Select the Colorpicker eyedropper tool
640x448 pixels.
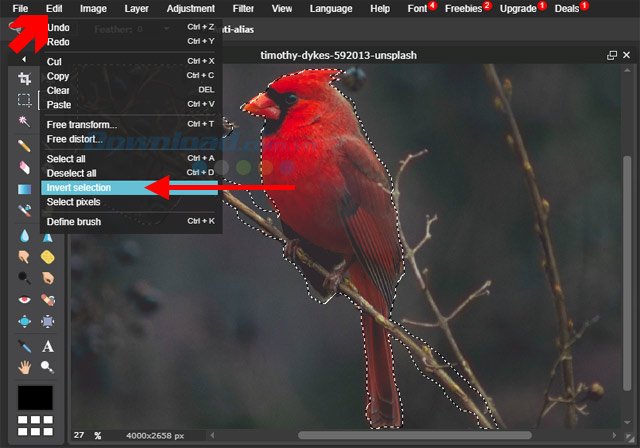[24, 346]
